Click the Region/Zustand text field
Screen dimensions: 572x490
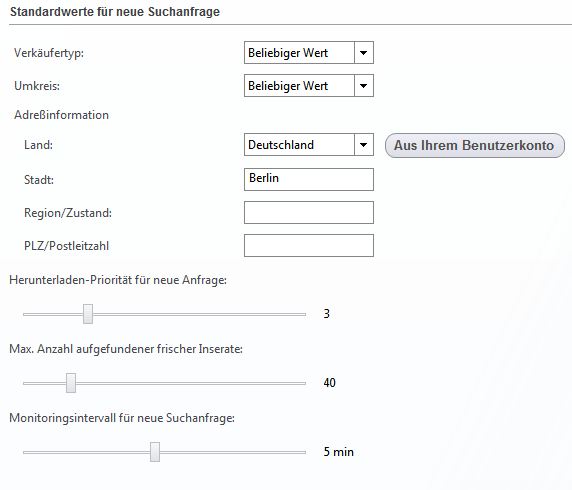[309, 212]
